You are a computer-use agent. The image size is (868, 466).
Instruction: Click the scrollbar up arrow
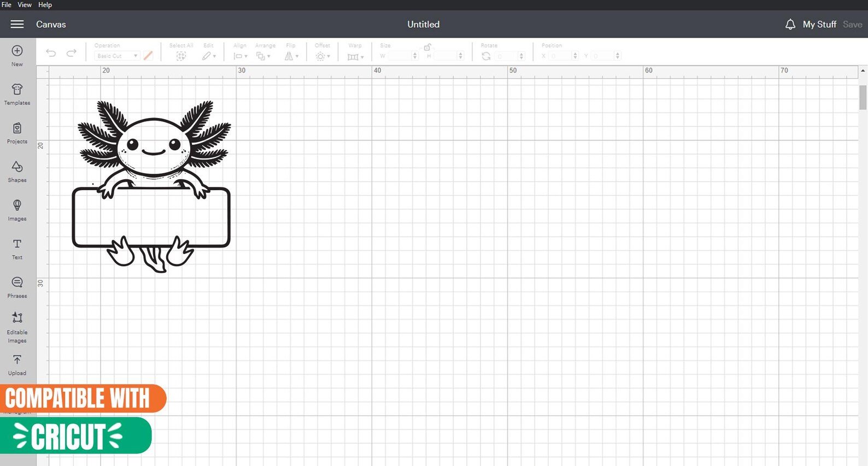tap(863, 71)
